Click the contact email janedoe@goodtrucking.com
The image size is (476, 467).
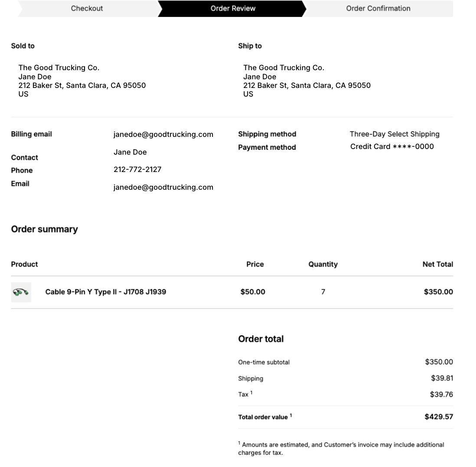163,187
